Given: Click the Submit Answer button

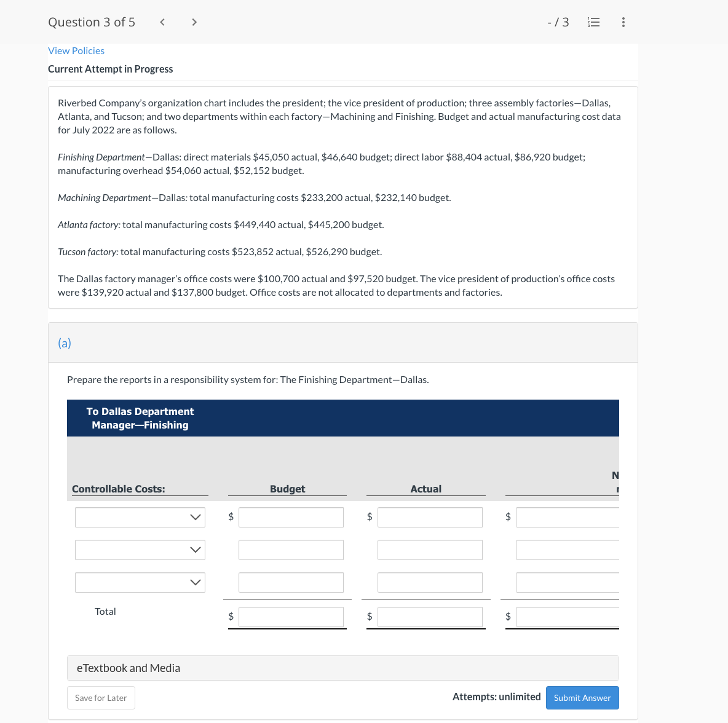Looking at the screenshot, I should click(x=582, y=697).
